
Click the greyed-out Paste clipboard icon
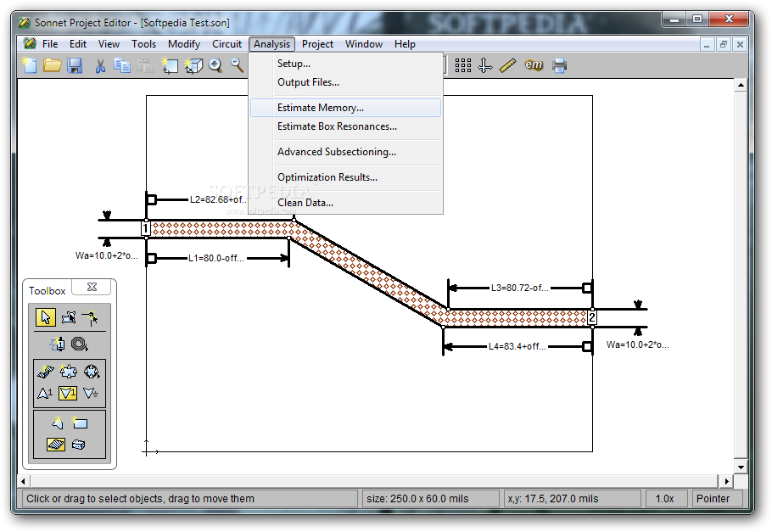(145, 65)
